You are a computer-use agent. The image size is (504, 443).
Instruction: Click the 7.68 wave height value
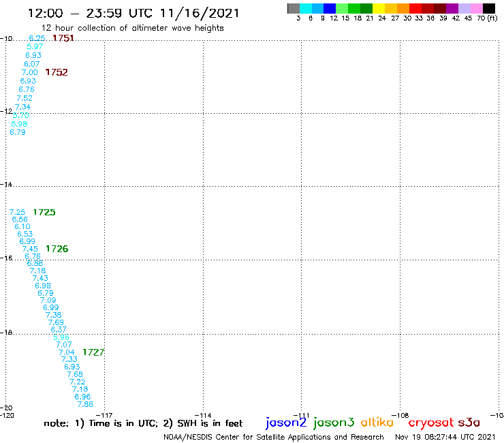pos(75,374)
